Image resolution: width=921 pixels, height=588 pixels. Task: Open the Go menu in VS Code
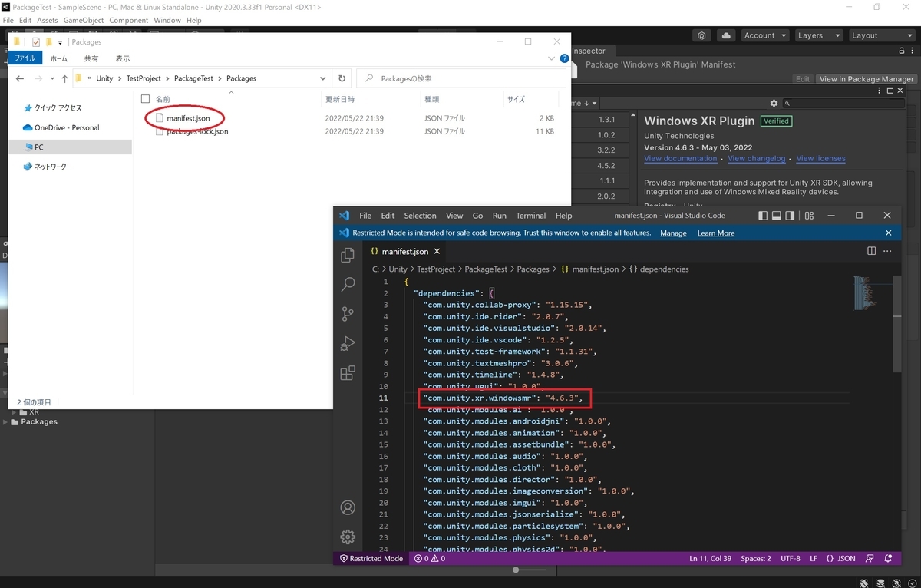point(477,216)
